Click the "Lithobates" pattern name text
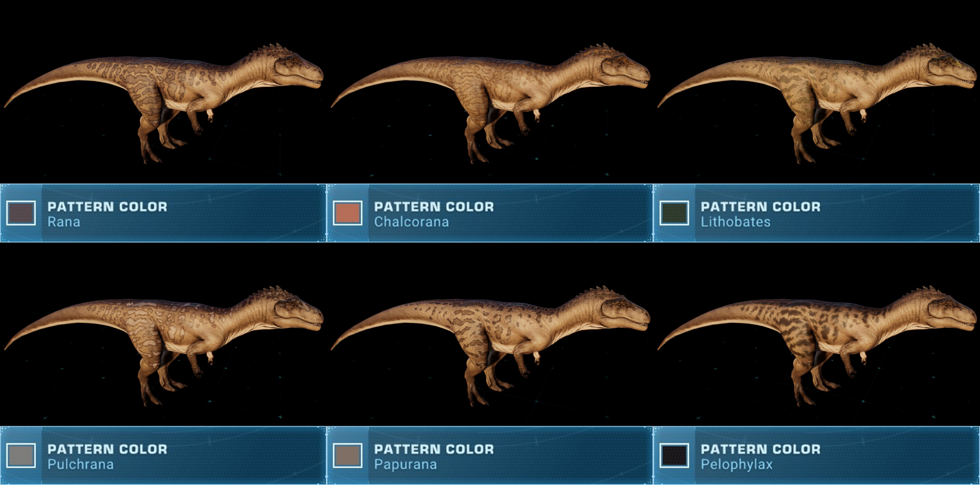 (x=736, y=222)
